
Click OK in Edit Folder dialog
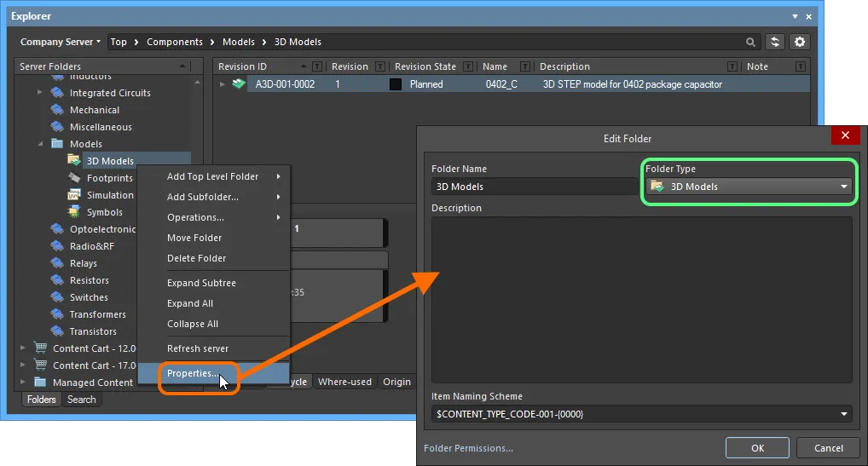tap(757, 448)
